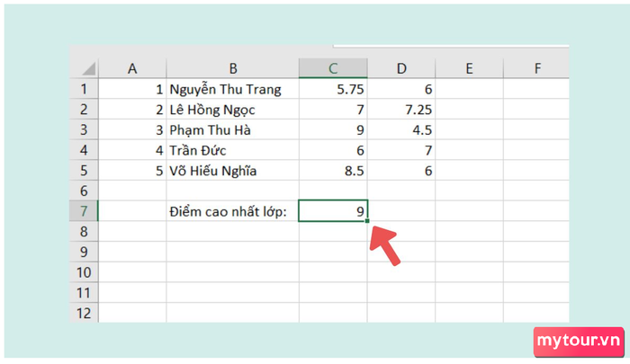Click the mytour.vn logo badge
This screenshot has width=630, height=364.
pyautogui.click(x=579, y=342)
